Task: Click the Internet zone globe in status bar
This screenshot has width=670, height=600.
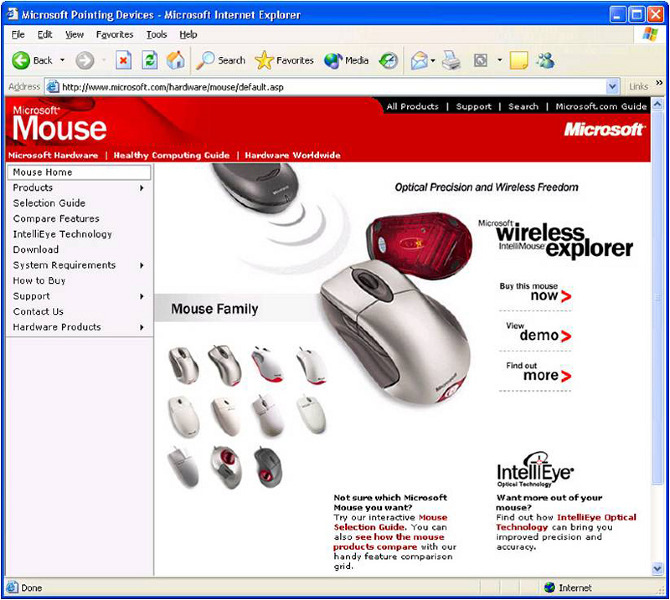Action: [x=550, y=588]
